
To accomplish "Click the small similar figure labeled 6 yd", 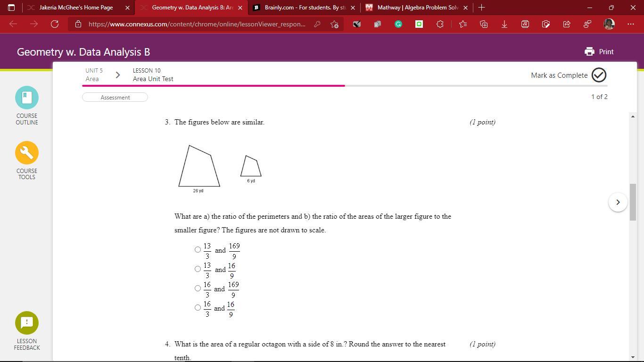I will [x=251, y=166].
